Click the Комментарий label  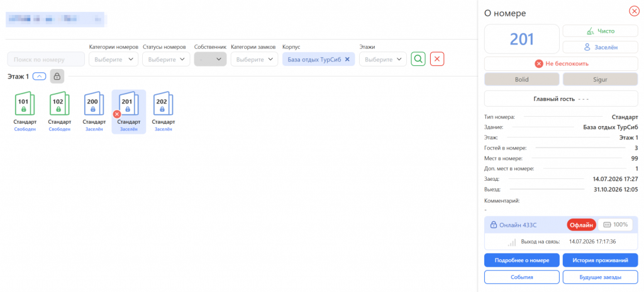[x=502, y=201]
